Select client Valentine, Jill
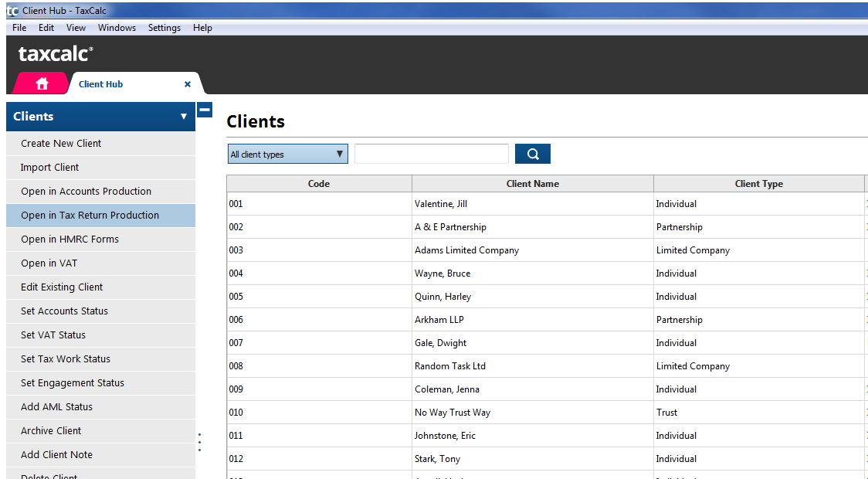The width and height of the screenshot is (868, 479). (441, 204)
